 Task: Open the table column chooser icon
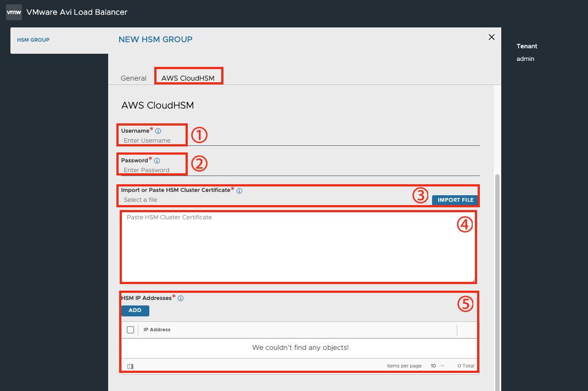pyautogui.click(x=130, y=366)
